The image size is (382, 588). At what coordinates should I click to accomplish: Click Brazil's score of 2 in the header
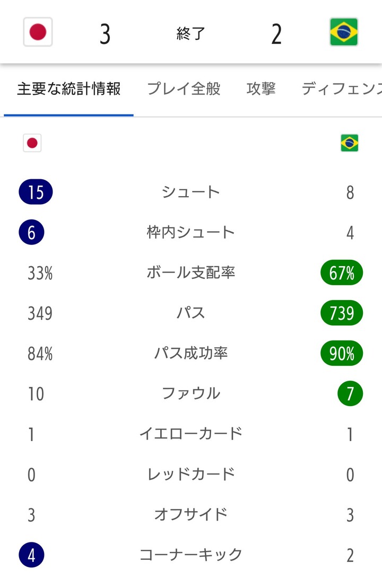tap(276, 34)
